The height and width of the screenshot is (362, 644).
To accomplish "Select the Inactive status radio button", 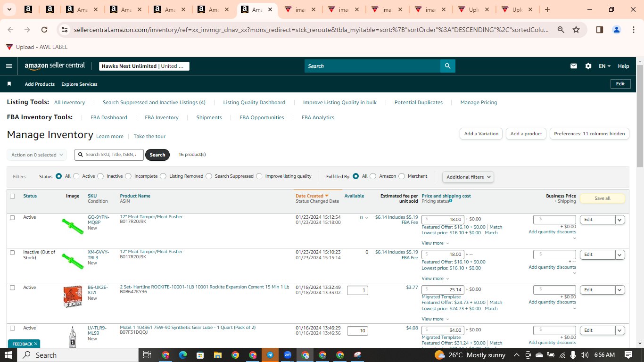I will point(100,176).
